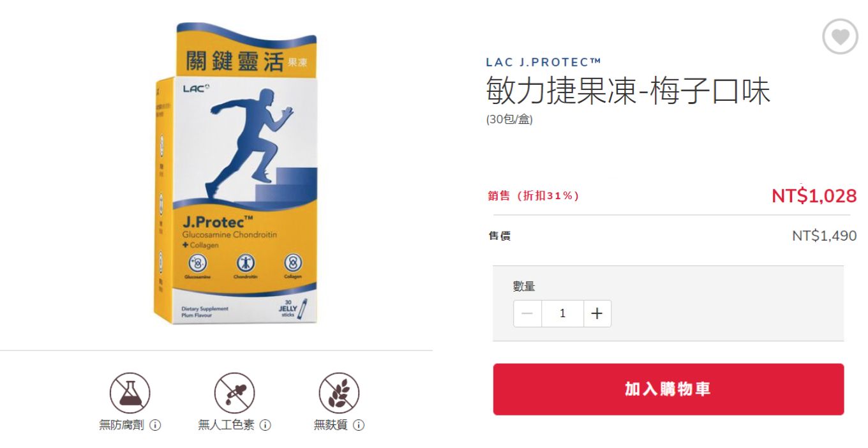Viewport: 868px width, 448px height.
Task: Click the discount label 銷售（折扣31%）
Action: 534,196
